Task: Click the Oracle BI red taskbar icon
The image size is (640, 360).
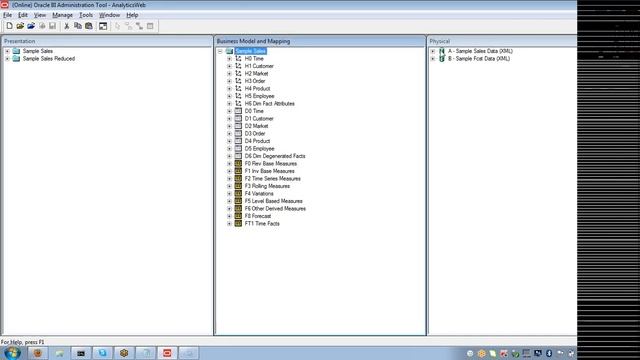Action: click(x=167, y=353)
